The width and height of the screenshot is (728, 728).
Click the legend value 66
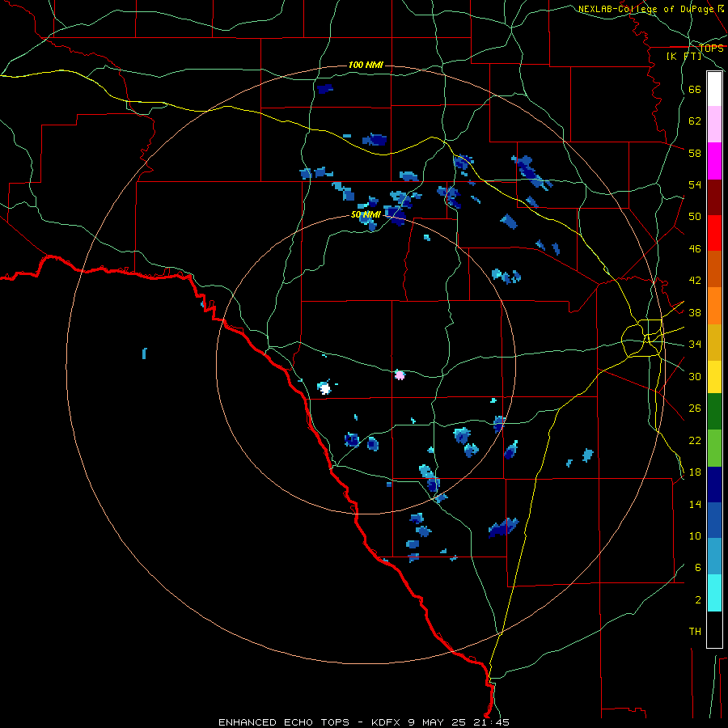pyautogui.click(x=695, y=89)
